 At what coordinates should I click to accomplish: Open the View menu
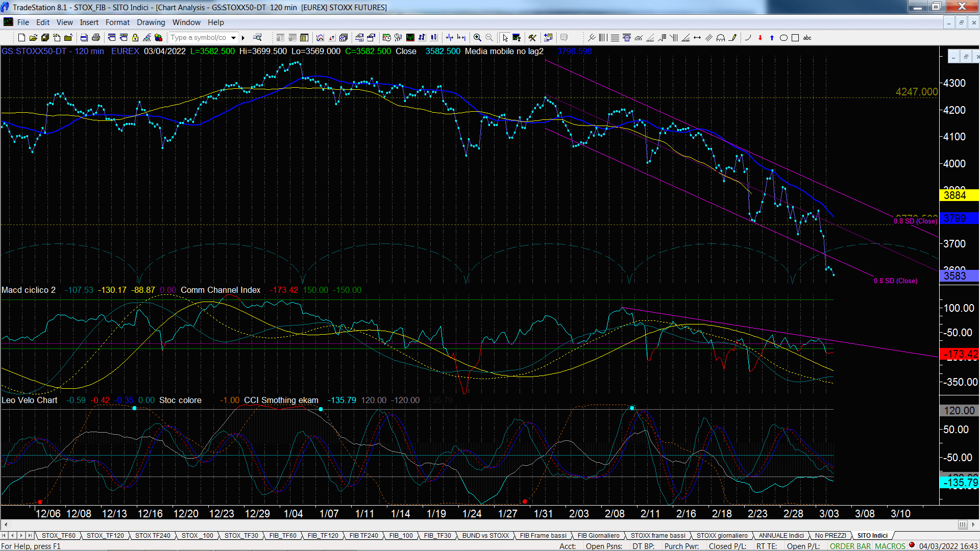tap(64, 22)
